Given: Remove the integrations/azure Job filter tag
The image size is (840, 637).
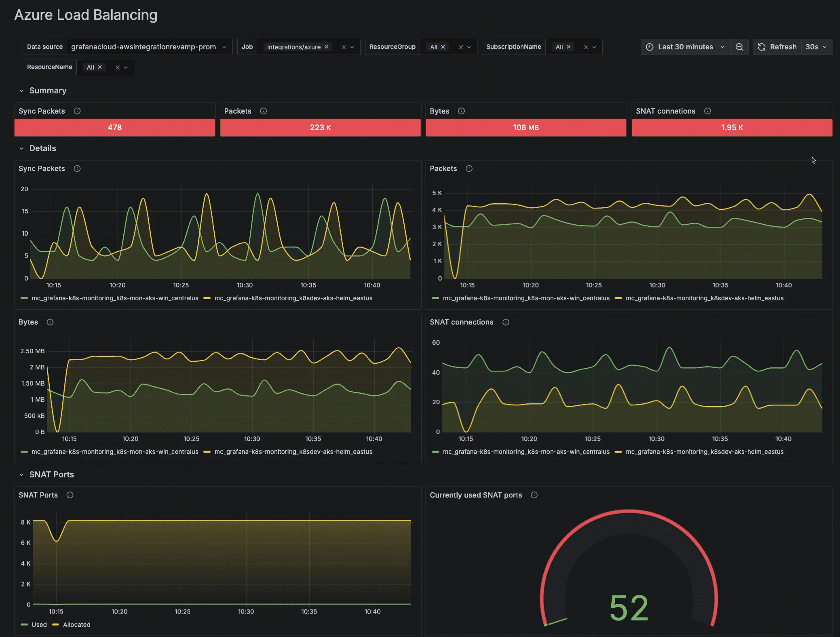Looking at the screenshot, I should click(x=326, y=47).
